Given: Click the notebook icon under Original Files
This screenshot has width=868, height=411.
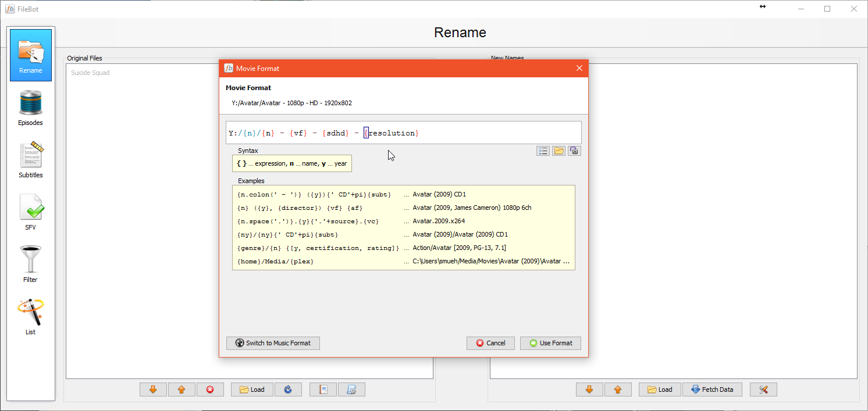Looking at the screenshot, I should [x=323, y=389].
